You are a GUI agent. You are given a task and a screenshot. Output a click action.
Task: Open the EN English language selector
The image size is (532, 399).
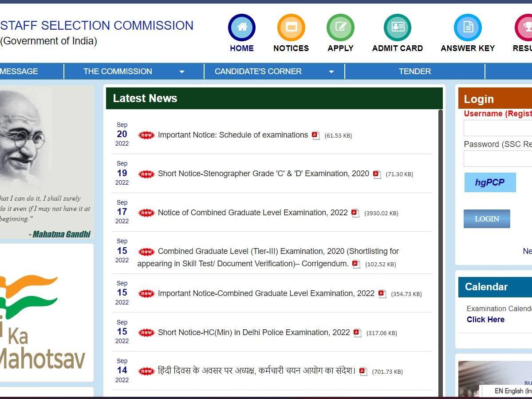[x=511, y=391]
